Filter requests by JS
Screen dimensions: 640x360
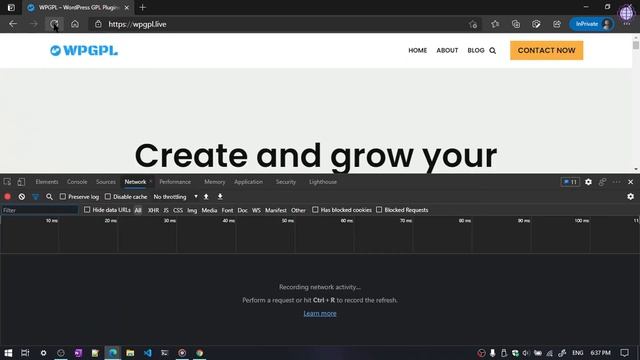[x=166, y=210]
